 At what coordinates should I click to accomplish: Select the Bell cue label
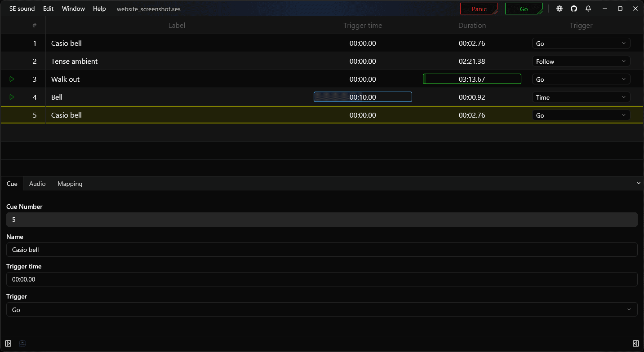57,97
